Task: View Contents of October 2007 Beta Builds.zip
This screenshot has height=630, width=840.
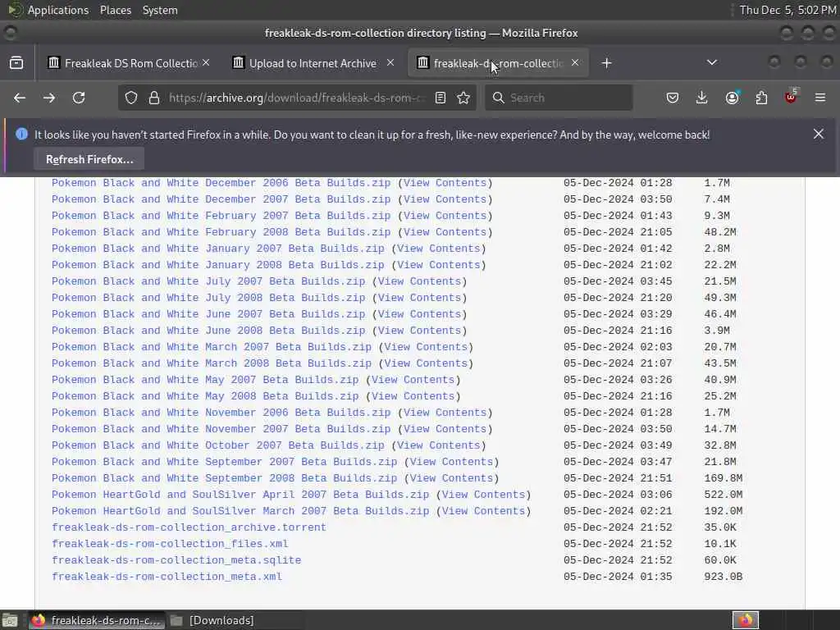Action: (x=438, y=445)
